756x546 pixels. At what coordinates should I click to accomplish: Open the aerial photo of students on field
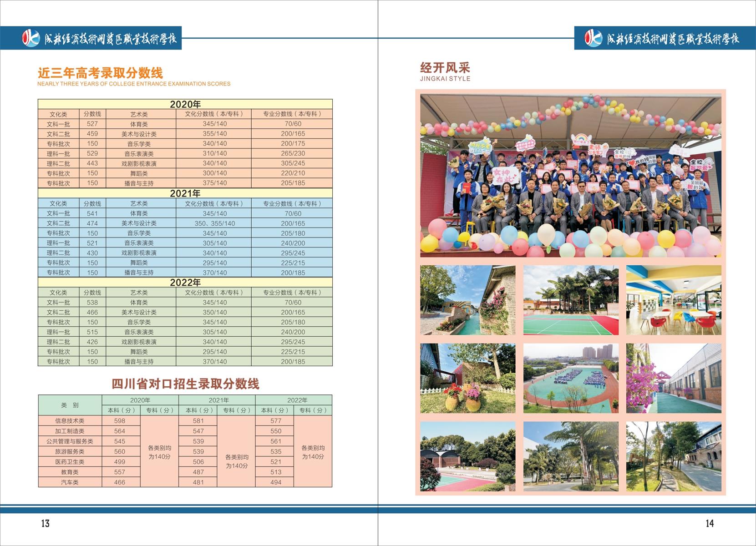(x=570, y=378)
